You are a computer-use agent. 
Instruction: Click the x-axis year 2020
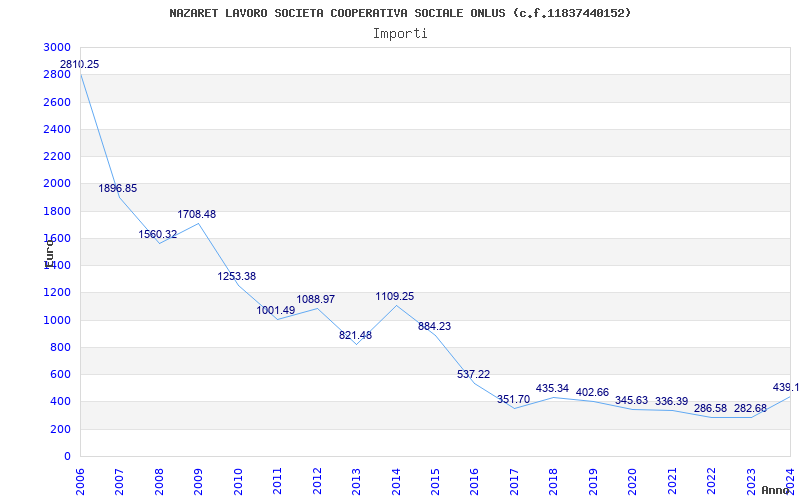click(x=633, y=482)
